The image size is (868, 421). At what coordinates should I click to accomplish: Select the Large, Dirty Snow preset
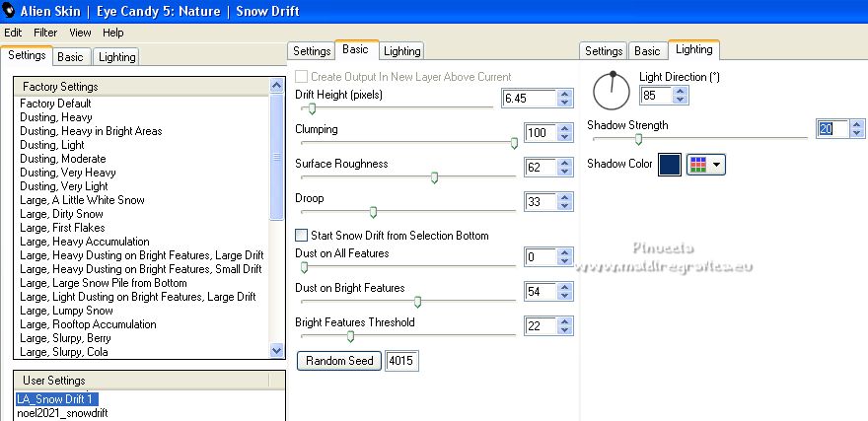[61, 214]
